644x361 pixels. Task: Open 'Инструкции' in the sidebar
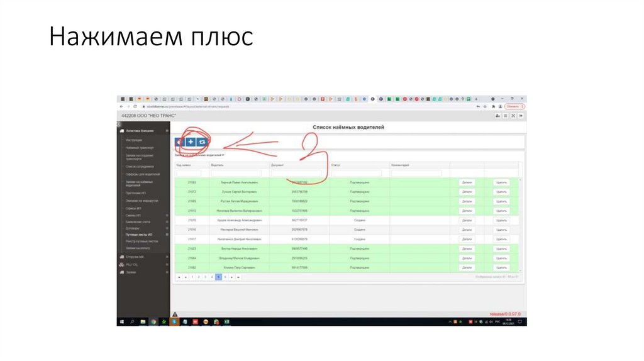tap(134, 140)
